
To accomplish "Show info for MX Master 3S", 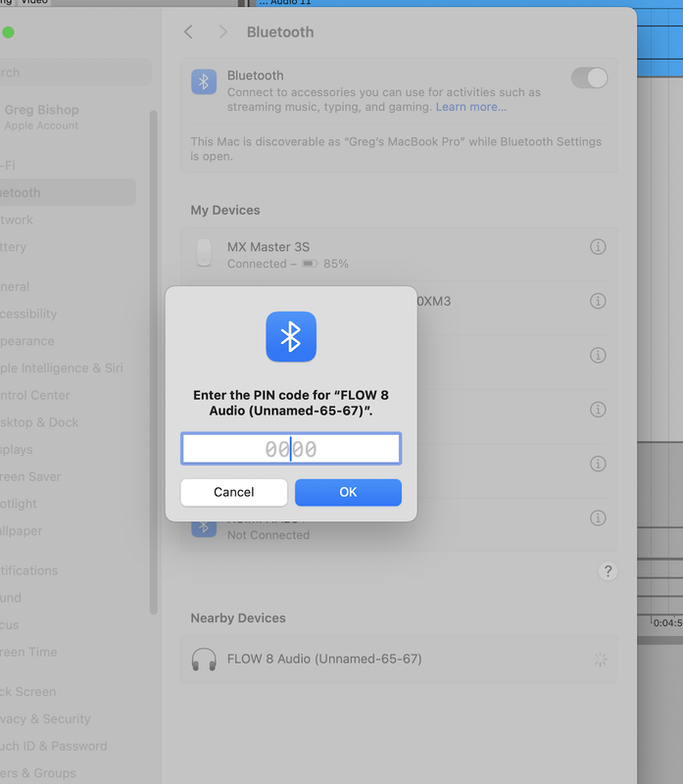I will [598, 247].
